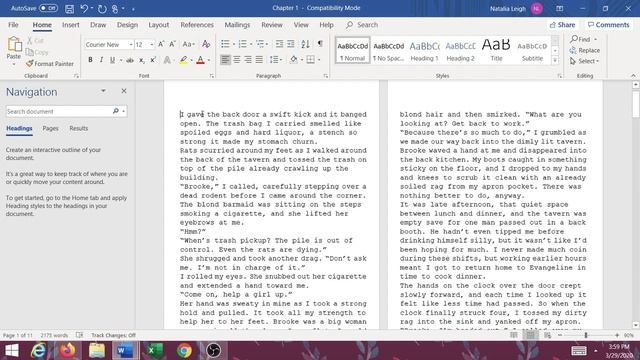Toggle Italic formatting
The width and height of the screenshot is (640, 360).
[x=101, y=60]
